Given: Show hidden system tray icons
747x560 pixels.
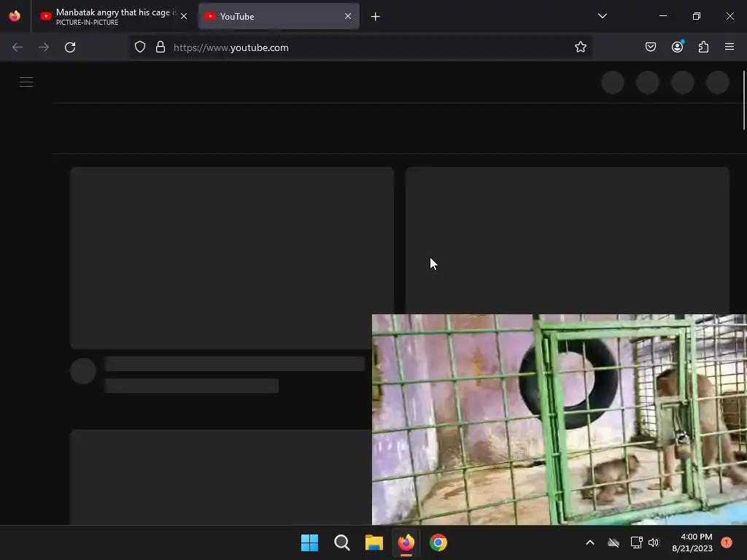Looking at the screenshot, I should (x=589, y=542).
